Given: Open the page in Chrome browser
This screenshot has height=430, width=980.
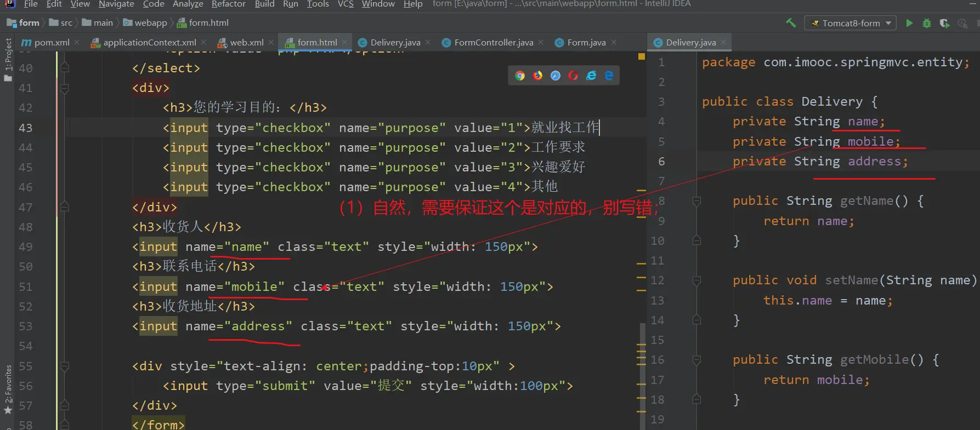Looking at the screenshot, I should click(x=520, y=76).
